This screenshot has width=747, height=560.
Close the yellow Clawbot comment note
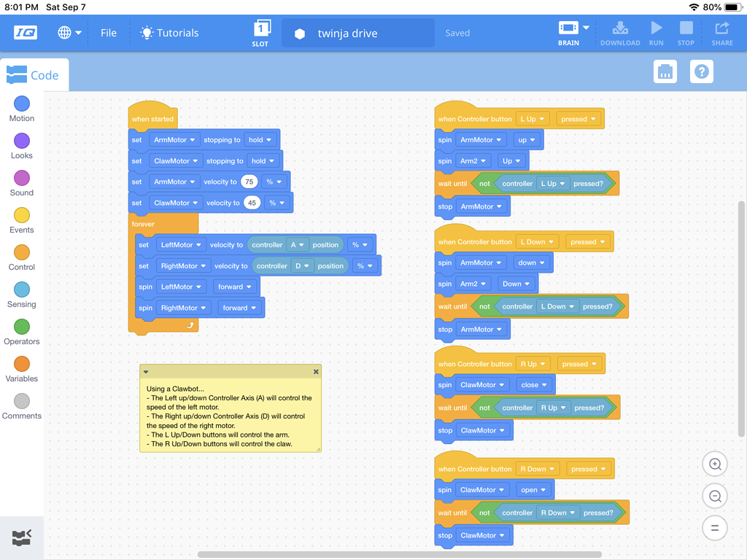coord(316,372)
